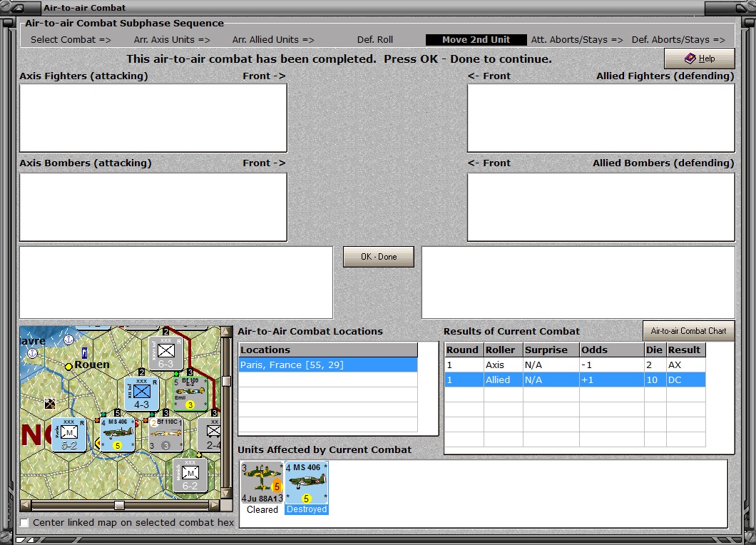Click the Roller column header
The height and width of the screenshot is (545, 756).
coord(504,350)
